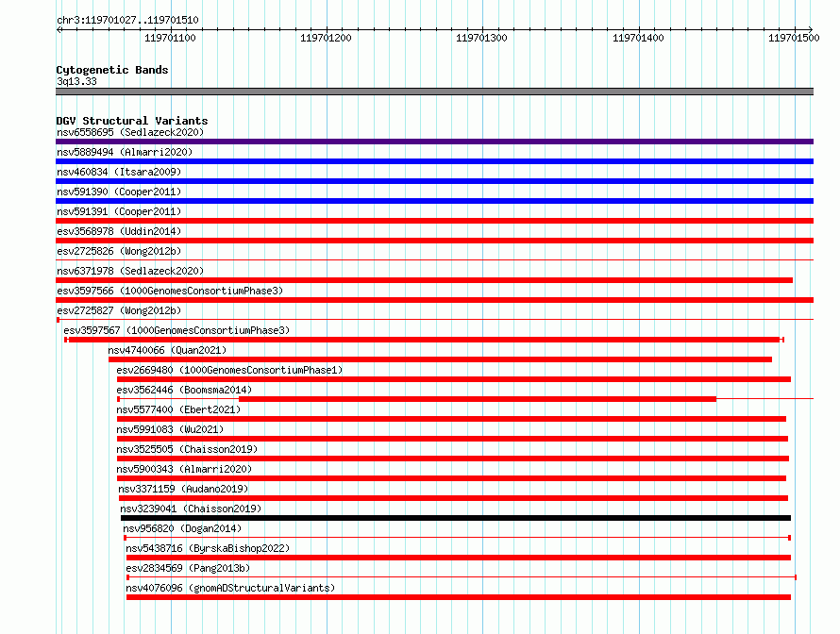The image size is (840, 634).
Task: Select the gray 3q13.33 cytogenetic band bar
Action: [x=434, y=92]
